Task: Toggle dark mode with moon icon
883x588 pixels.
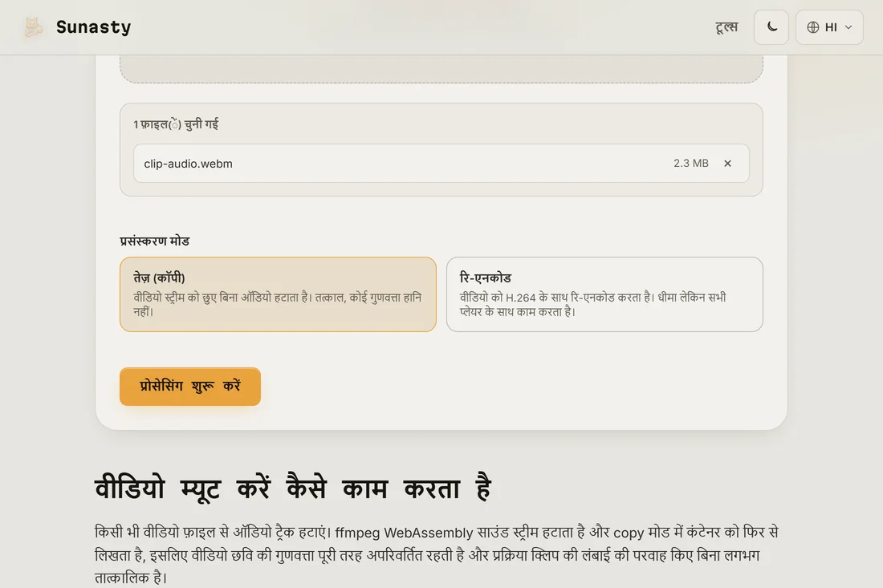Action: [x=771, y=27]
